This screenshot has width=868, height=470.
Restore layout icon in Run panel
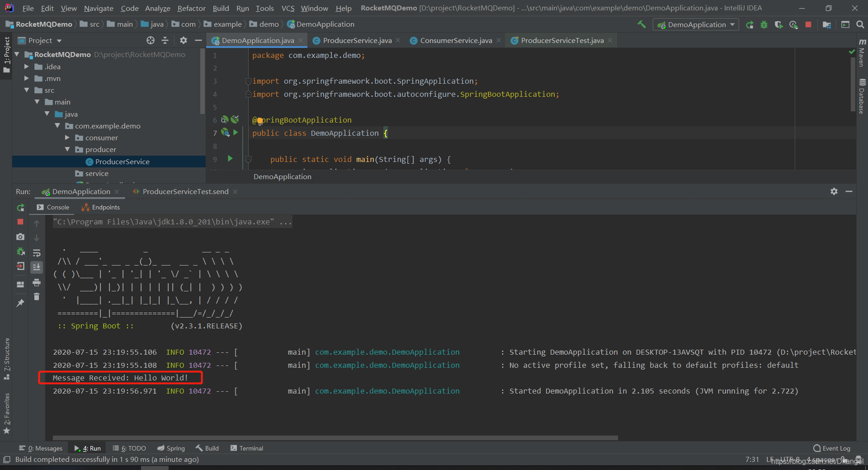point(20,285)
